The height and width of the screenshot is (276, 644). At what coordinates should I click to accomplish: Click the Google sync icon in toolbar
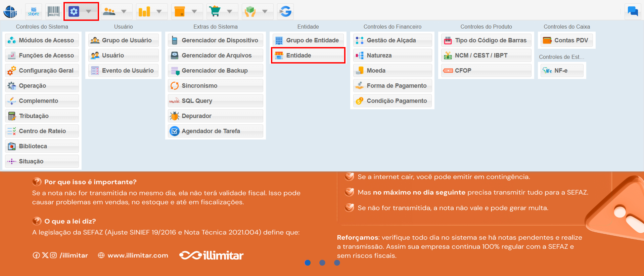[x=285, y=12]
